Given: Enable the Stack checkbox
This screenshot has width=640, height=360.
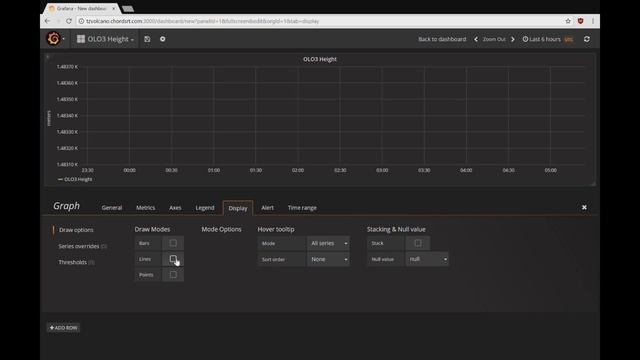Looking at the screenshot, I should point(418,243).
